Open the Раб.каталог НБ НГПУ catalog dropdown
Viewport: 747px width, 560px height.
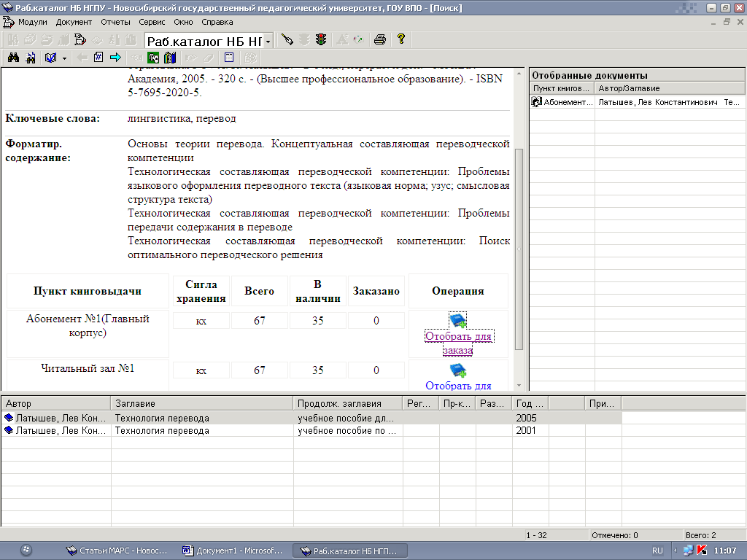tap(268, 42)
